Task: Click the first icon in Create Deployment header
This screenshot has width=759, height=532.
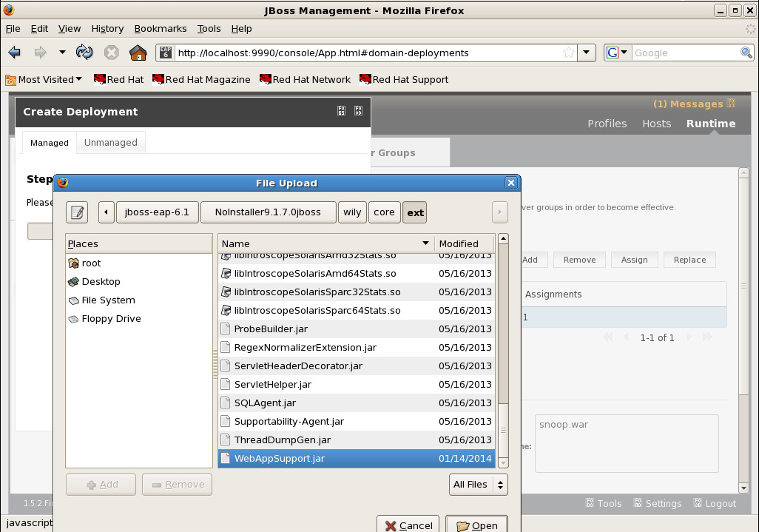Action: tap(341, 111)
